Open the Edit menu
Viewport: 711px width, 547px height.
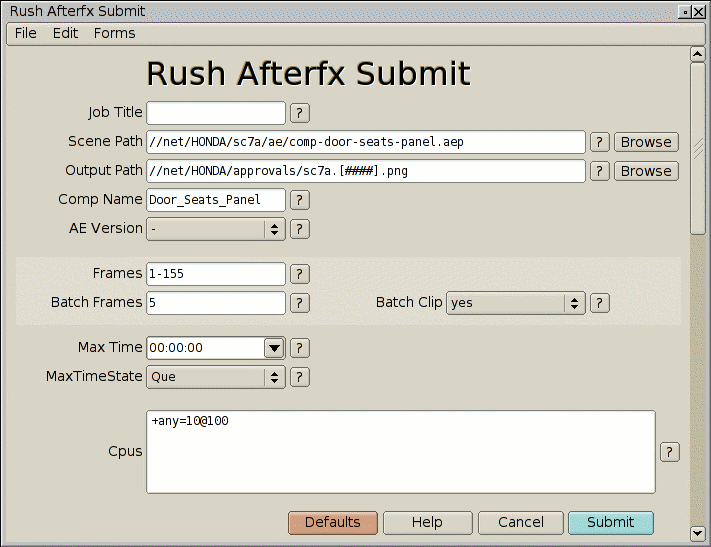pyautogui.click(x=65, y=33)
